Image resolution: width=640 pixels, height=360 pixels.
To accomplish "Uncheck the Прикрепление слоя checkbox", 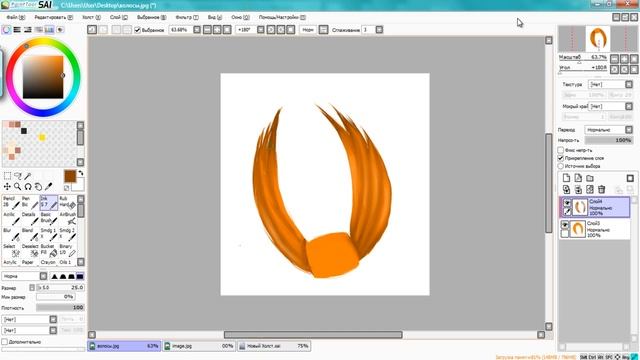I will coord(561,158).
